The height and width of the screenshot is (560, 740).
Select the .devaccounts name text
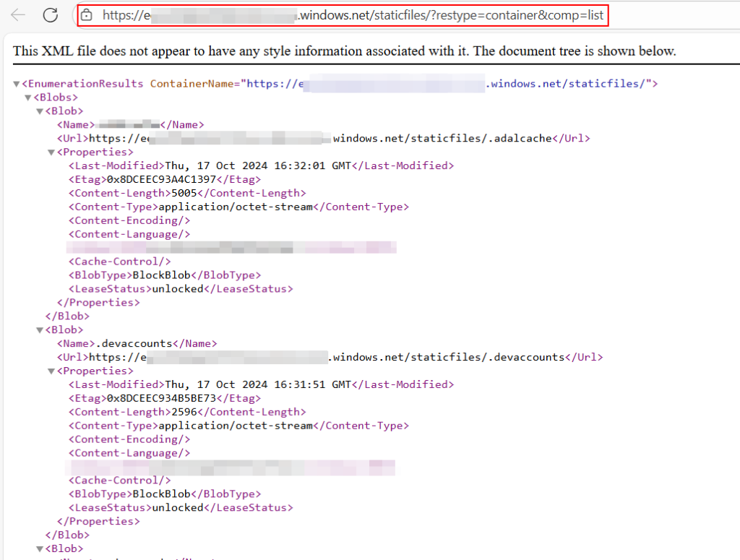(x=134, y=343)
